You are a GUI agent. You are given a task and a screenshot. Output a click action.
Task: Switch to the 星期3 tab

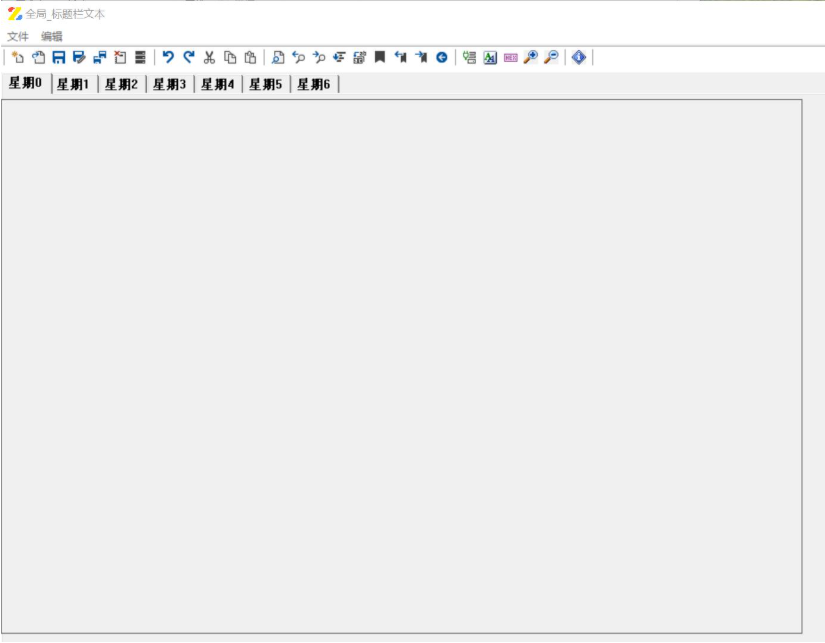(x=169, y=84)
